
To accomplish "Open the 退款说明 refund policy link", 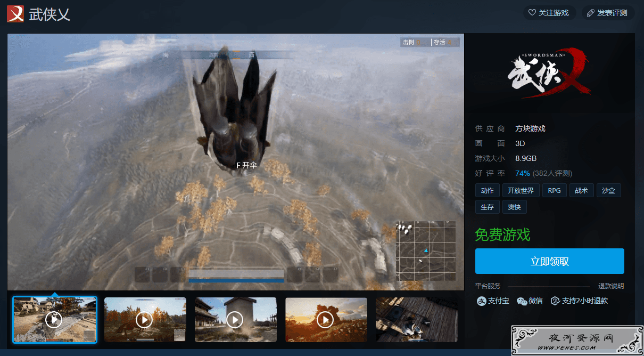I will point(611,286).
